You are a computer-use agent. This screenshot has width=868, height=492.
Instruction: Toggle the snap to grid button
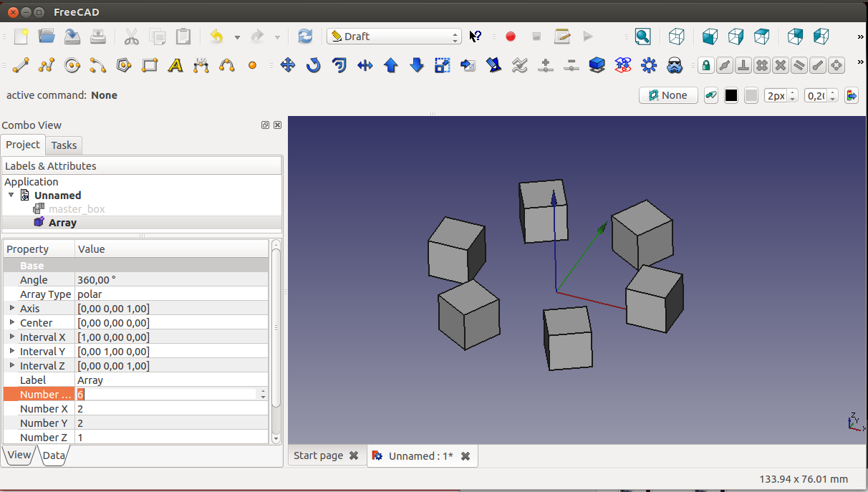pyautogui.click(x=762, y=66)
